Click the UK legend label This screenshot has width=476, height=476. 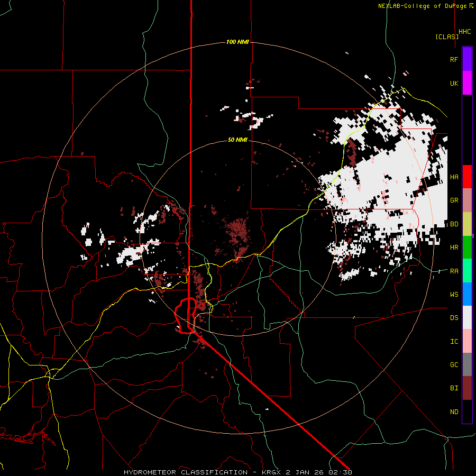(x=454, y=84)
